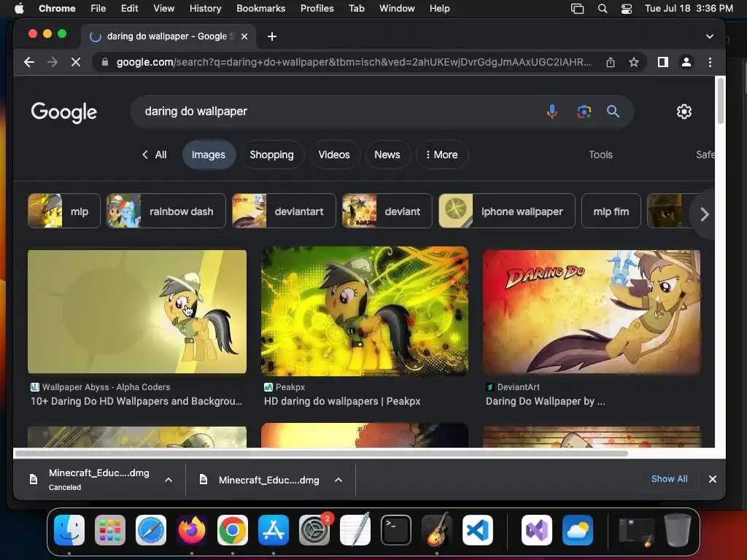Click Show All downloads
This screenshot has height=560, width=747.
coord(669,479)
